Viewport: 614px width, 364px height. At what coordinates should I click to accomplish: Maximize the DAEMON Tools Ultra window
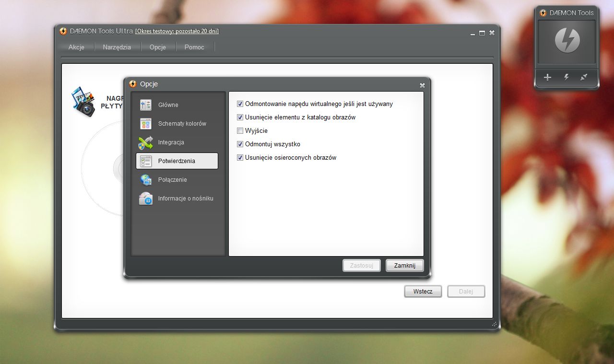point(482,33)
